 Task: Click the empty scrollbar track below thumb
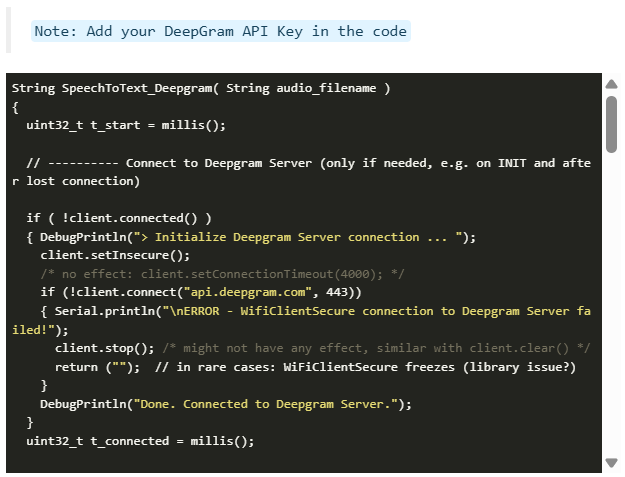pos(611,300)
